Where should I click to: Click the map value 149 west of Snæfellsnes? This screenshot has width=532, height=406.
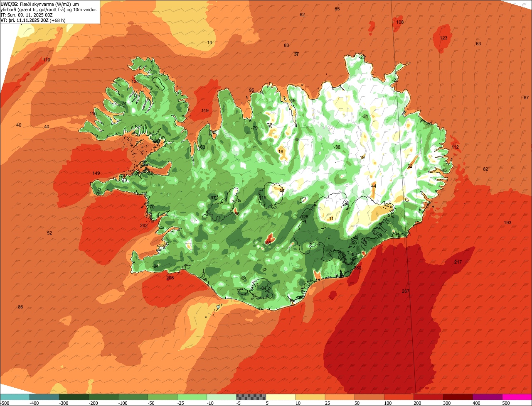(96, 173)
